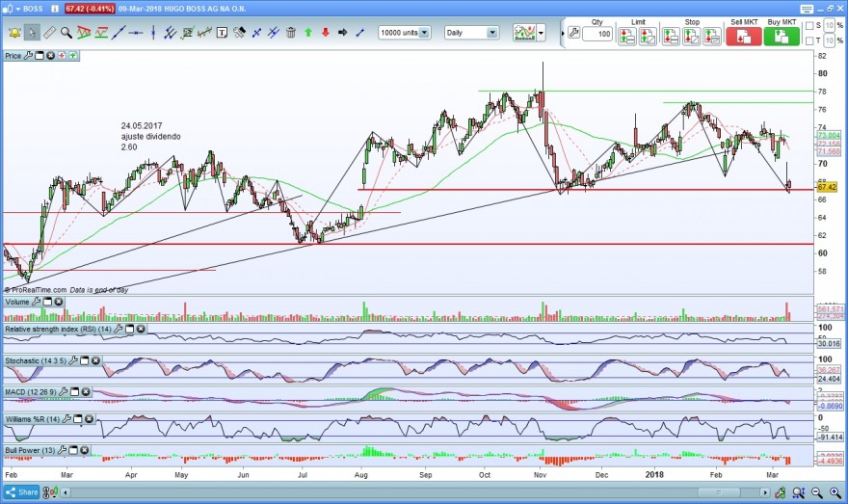Add a red down arrow marker
Screen dimensions: 848x504
(326, 33)
